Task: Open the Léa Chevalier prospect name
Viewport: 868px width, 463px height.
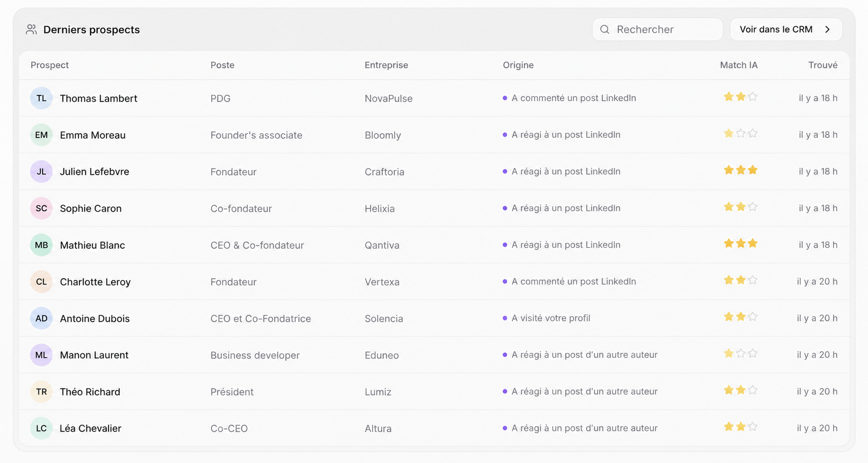Action: coord(90,429)
